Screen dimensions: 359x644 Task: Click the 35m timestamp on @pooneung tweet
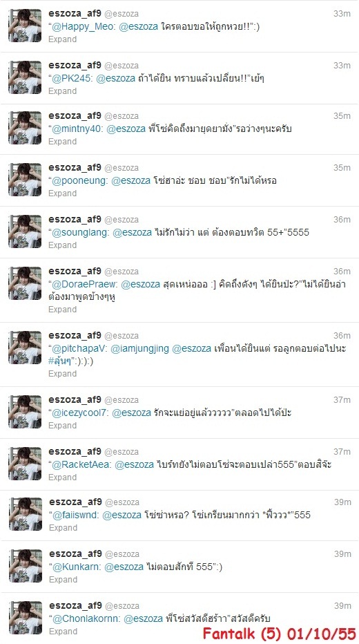pos(342,168)
